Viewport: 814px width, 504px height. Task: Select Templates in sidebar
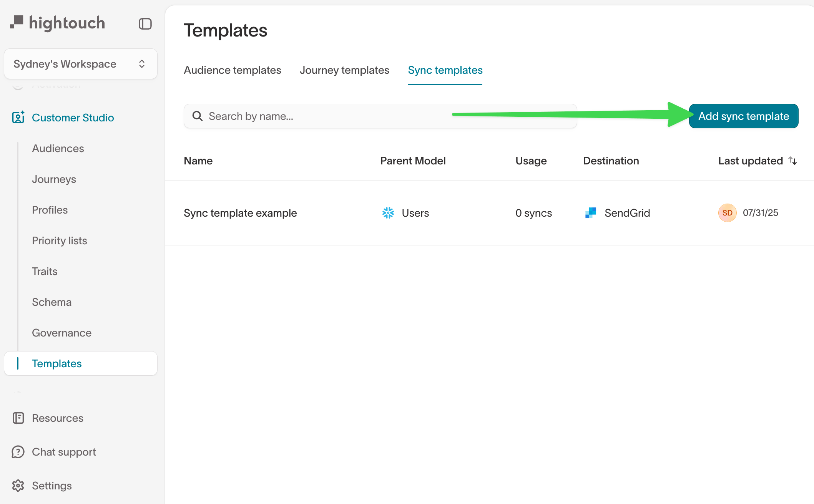(81, 363)
